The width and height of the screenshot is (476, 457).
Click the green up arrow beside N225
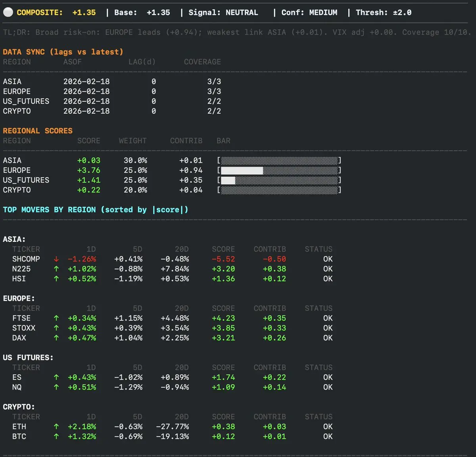point(56,269)
